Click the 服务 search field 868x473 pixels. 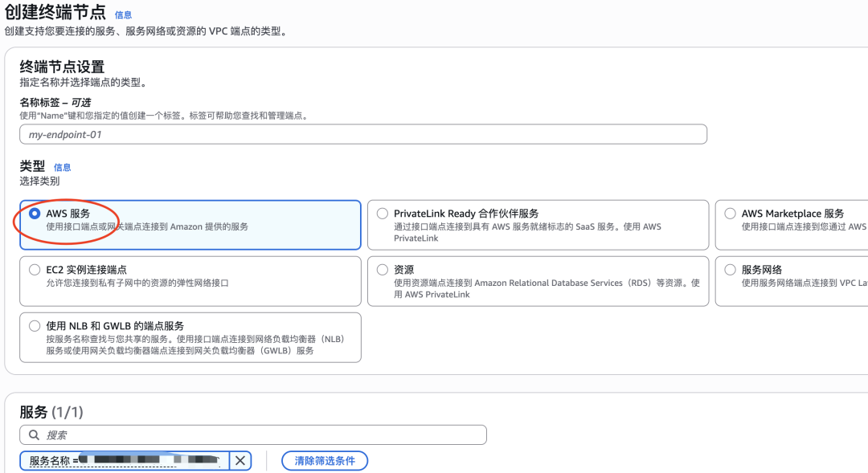tap(253, 434)
